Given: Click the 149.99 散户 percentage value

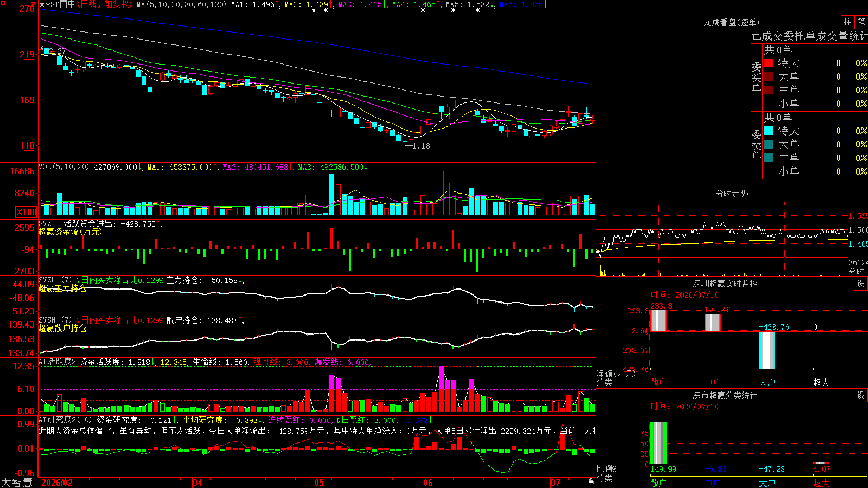Looking at the screenshot, I should coord(663,469).
